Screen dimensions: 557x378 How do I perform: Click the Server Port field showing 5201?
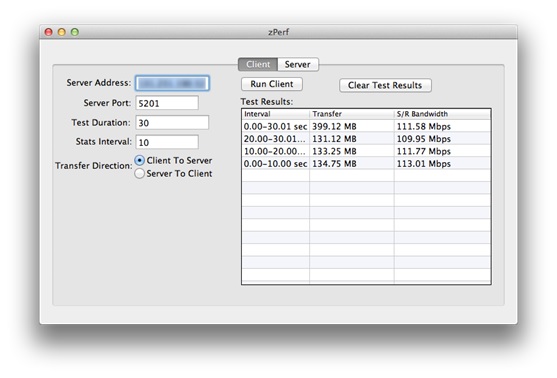pos(167,103)
